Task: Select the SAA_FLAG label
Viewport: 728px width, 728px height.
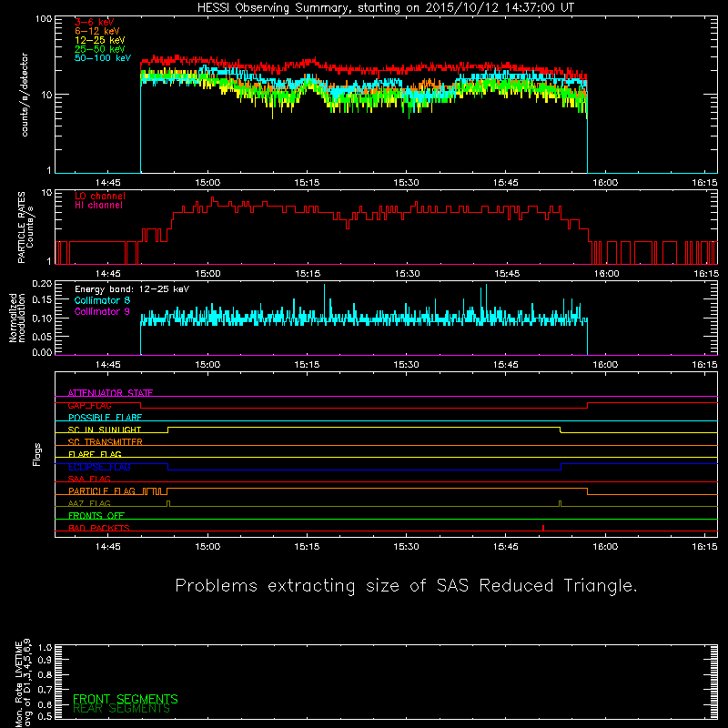Action: [x=89, y=479]
